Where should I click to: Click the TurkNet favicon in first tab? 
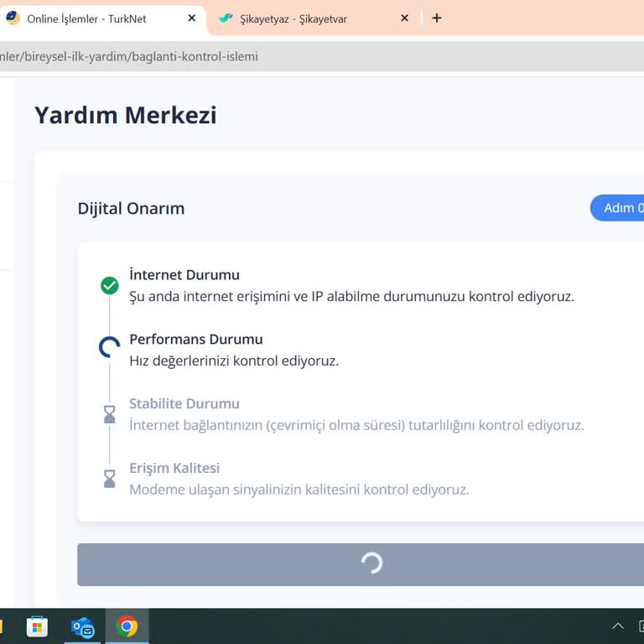13,18
